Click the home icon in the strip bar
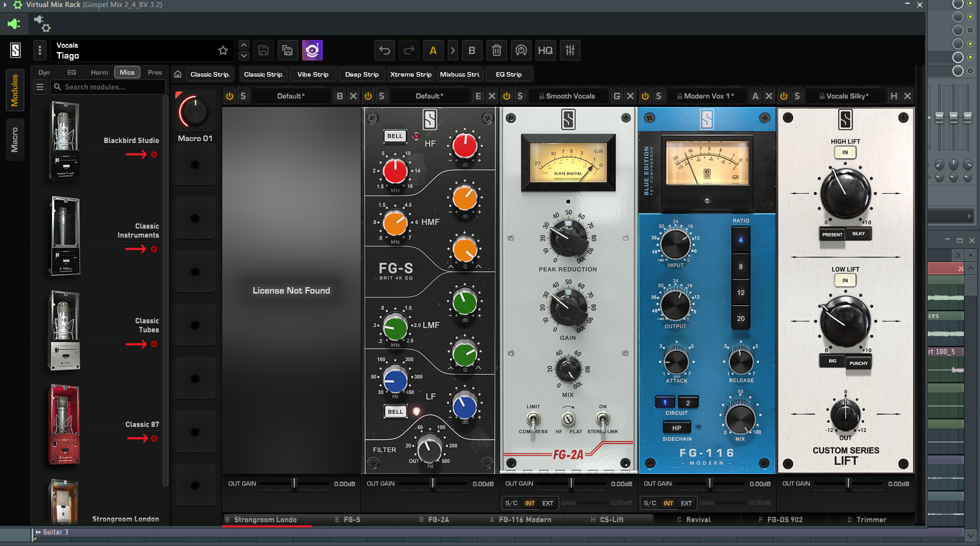This screenshot has height=546, width=980. tap(178, 74)
